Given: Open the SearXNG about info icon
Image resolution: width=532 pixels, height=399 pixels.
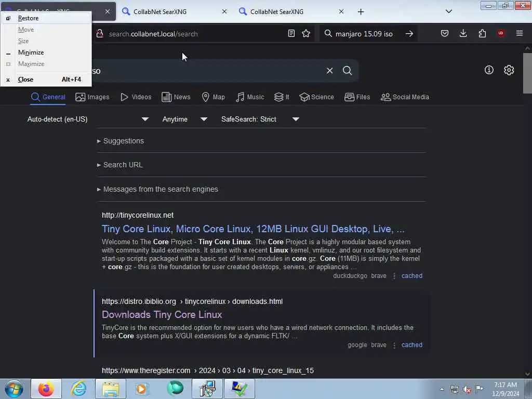Looking at the screenshot, I should (489, 70).
